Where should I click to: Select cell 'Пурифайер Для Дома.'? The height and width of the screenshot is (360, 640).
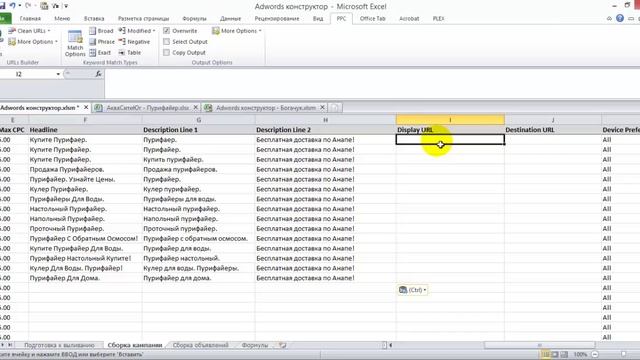coord(85,278)
